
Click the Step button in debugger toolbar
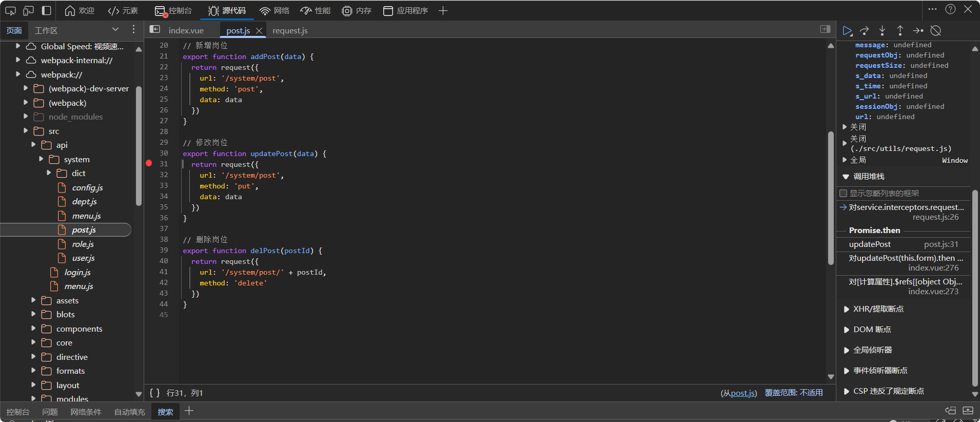918,31
